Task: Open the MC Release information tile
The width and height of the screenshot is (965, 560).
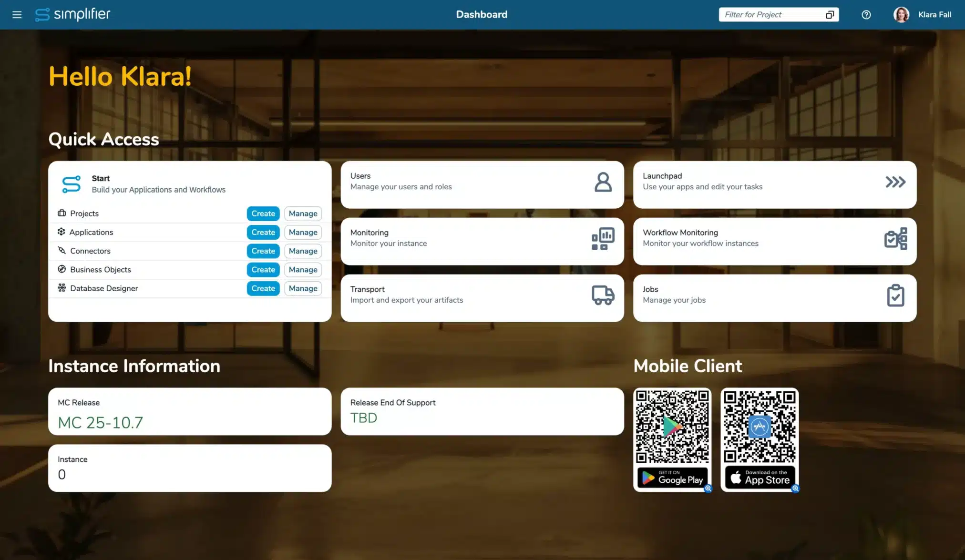Action: click(x=189, y=412)
